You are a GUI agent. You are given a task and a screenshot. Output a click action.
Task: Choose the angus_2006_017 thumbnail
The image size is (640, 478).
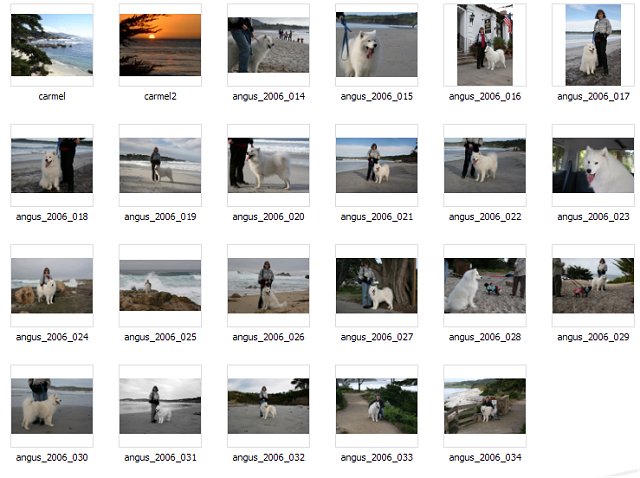(x=593, y=45)
